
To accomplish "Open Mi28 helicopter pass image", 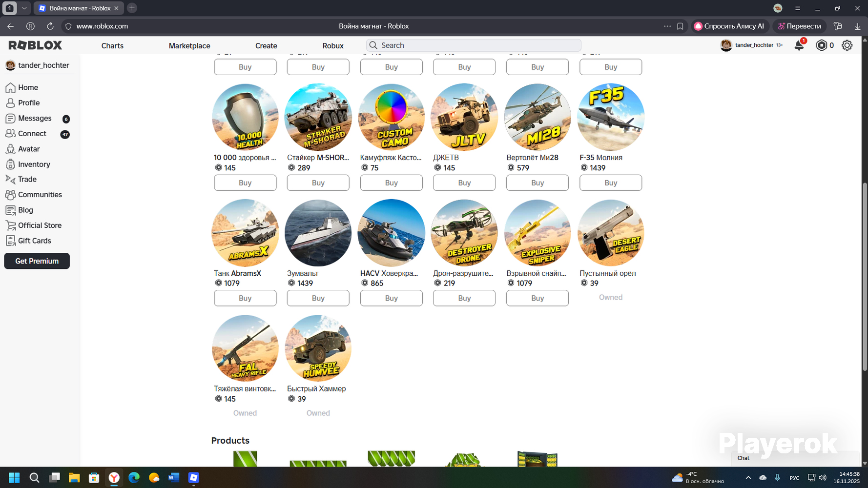I will (x=537, y=117).
